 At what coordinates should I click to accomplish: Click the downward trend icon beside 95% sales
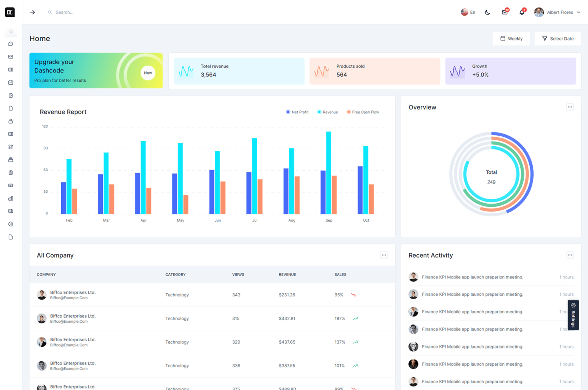point(354,295)
